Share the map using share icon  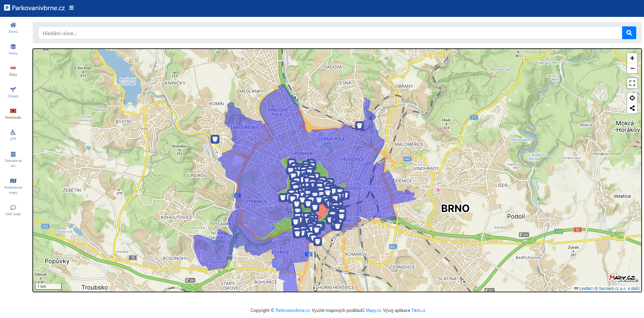click(x=632, y=108)
